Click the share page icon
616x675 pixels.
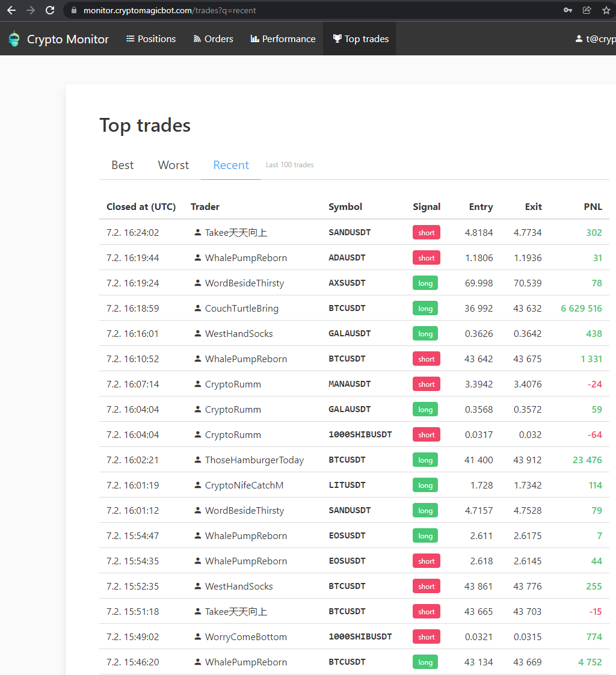click(x=587, y=10)
